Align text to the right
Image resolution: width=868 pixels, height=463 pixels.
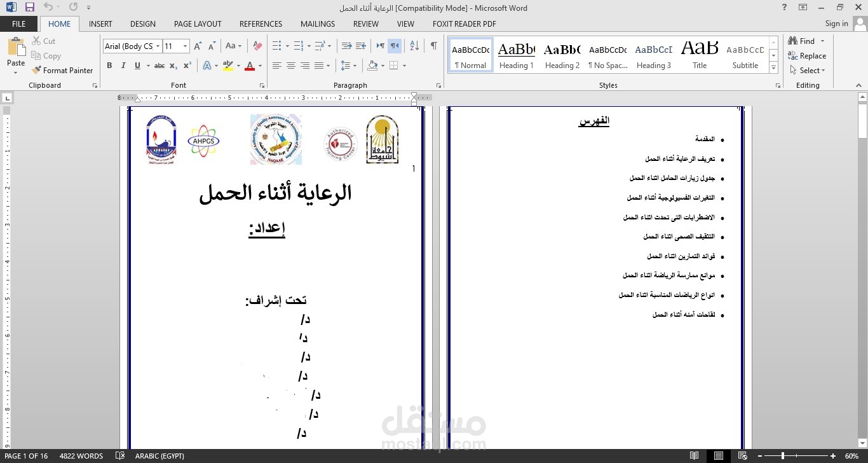[x=305, y=66]
